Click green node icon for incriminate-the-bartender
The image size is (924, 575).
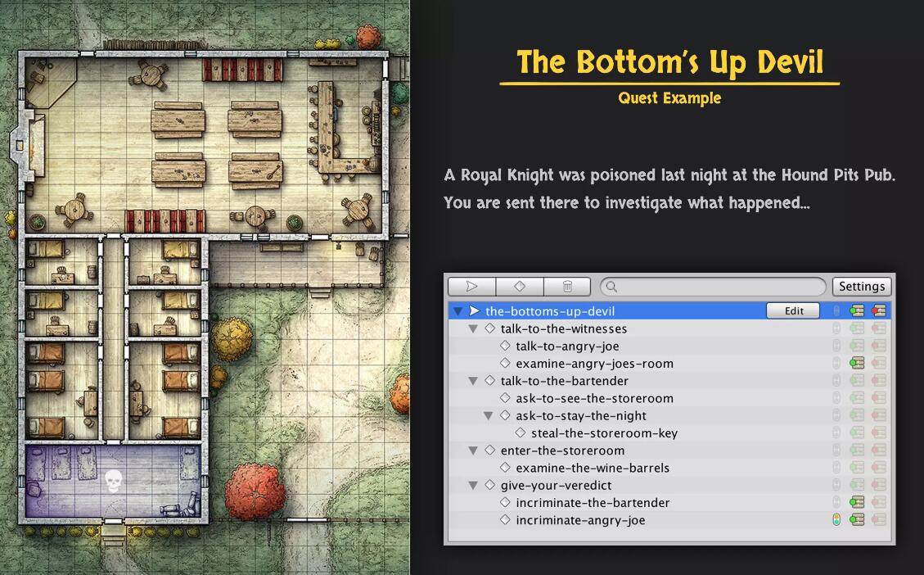click(x=857, y=503)
